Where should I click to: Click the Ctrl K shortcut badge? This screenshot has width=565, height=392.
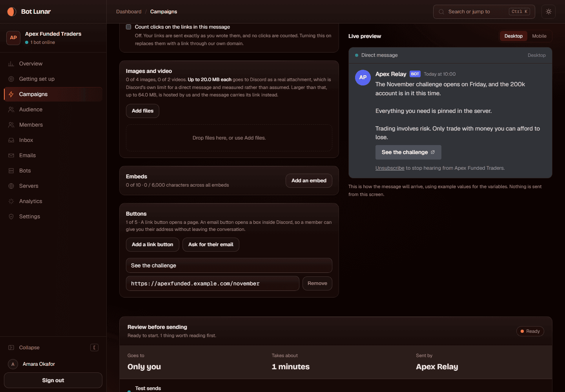(519, 12)
